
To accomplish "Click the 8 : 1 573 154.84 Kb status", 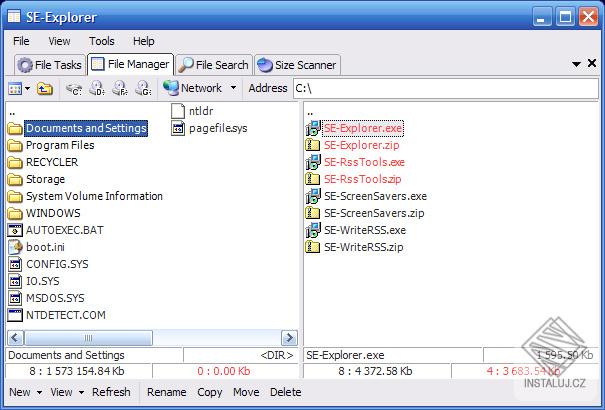I will pos(77,371).
